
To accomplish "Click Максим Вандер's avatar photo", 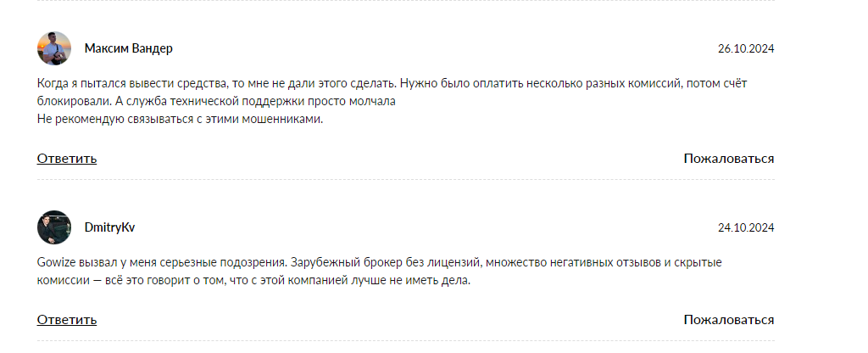I will click(54, 48).
